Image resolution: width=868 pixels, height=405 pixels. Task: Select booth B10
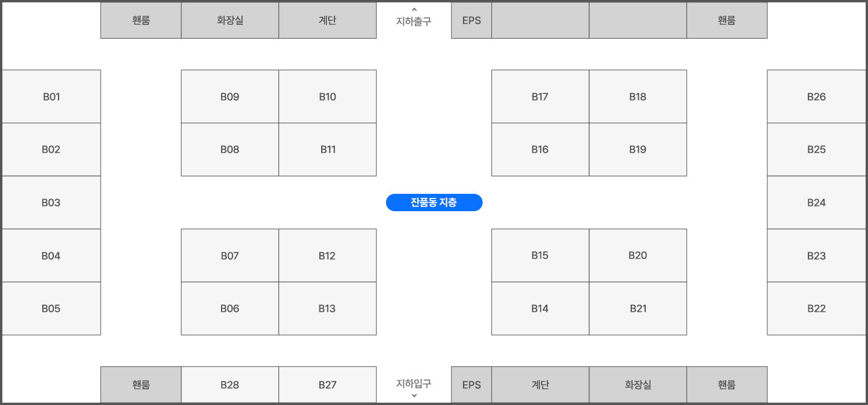tap(328, 97)
